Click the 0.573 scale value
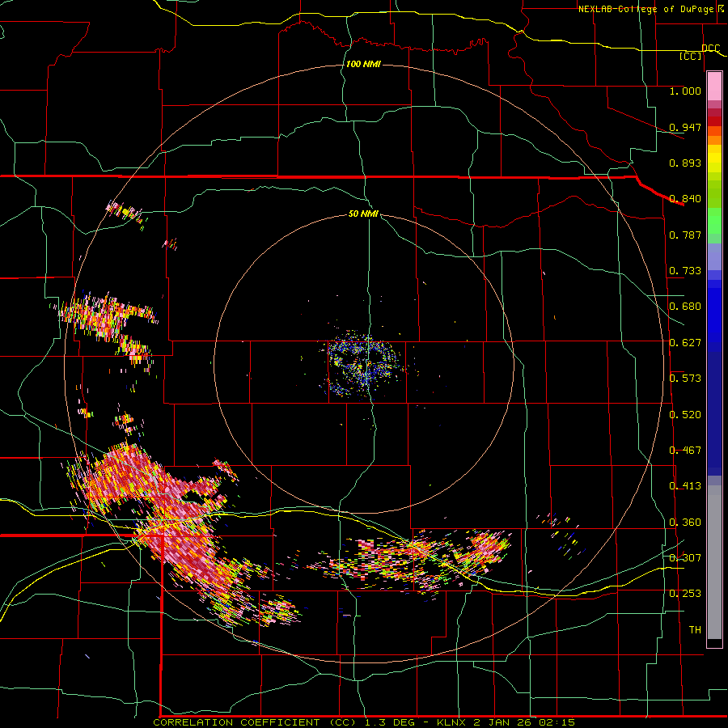This screenshot has height=728, width=728. 685,379
